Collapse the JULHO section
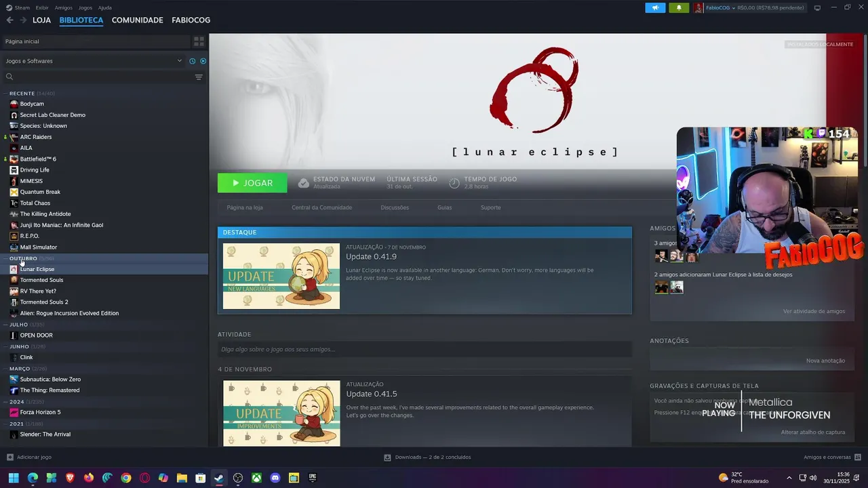868x488 pixels. [6, 325]
